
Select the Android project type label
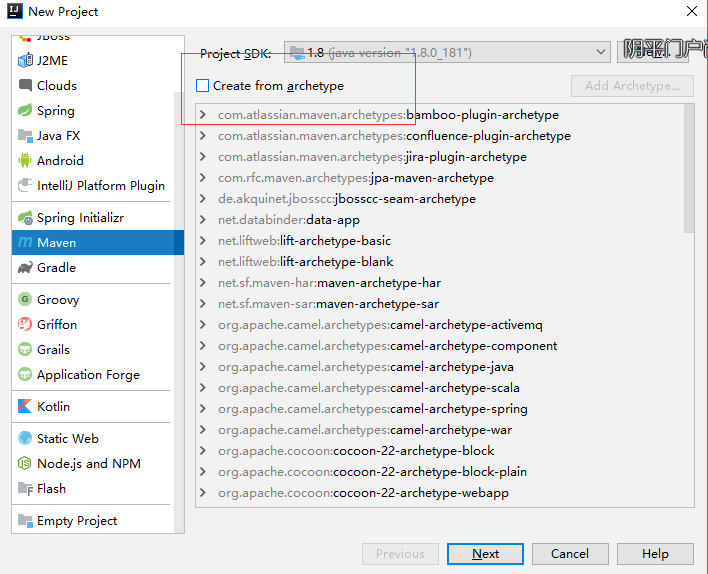click(60, 160)
